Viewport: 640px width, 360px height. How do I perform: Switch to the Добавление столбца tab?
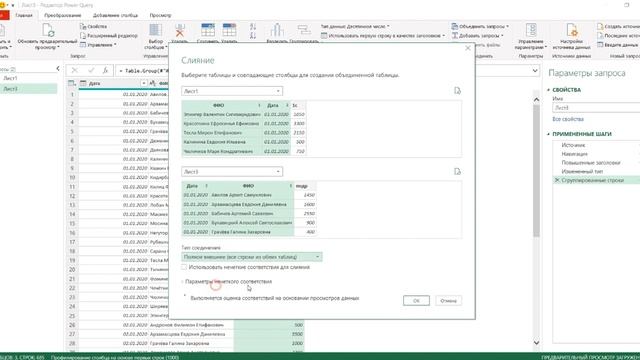coord(115,15)
